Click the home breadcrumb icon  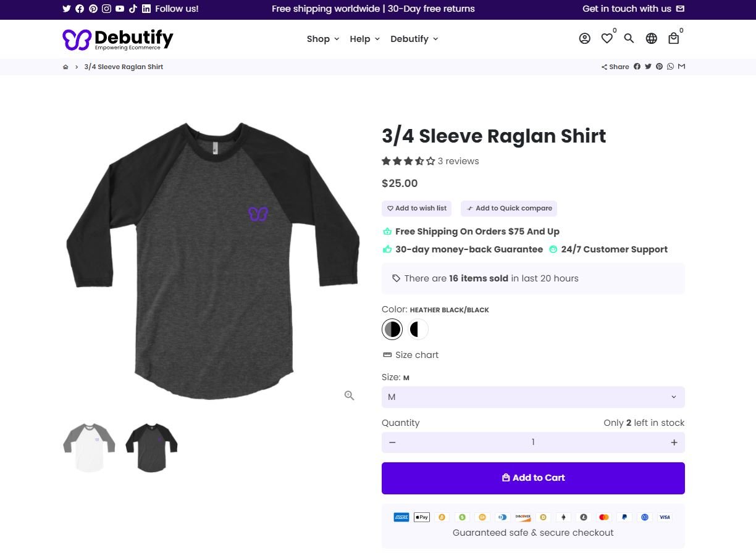(x=65, y=67)
